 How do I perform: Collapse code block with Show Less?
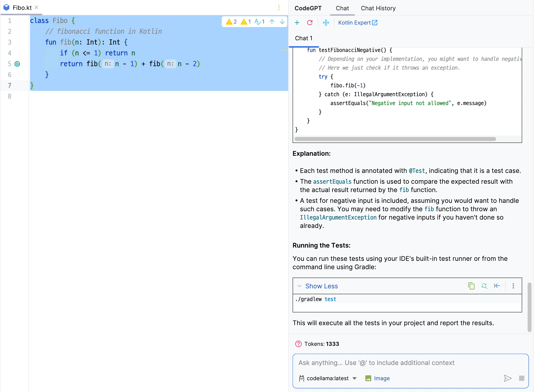click(x=321, y=286)
